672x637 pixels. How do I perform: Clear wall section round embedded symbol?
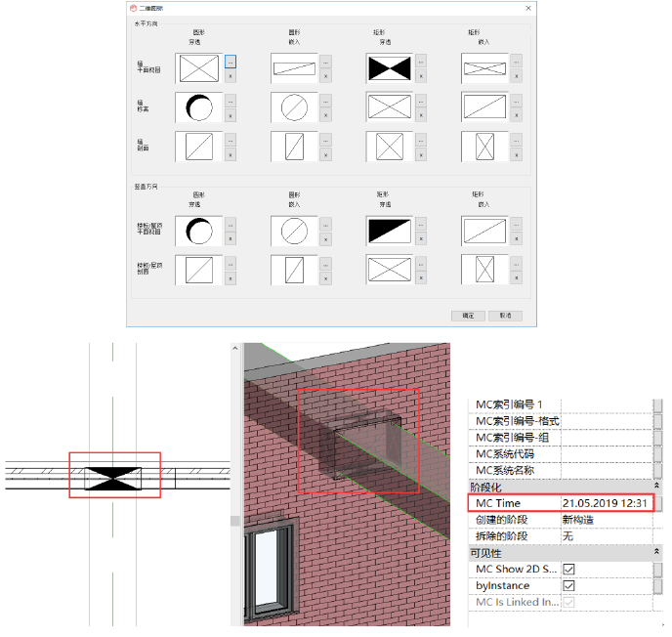tap(325, 154)
